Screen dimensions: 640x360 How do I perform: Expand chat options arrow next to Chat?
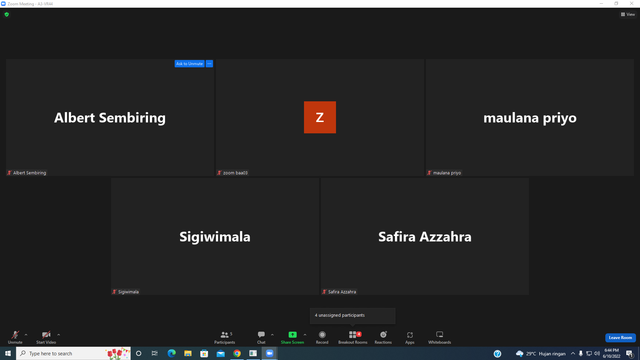272,335
